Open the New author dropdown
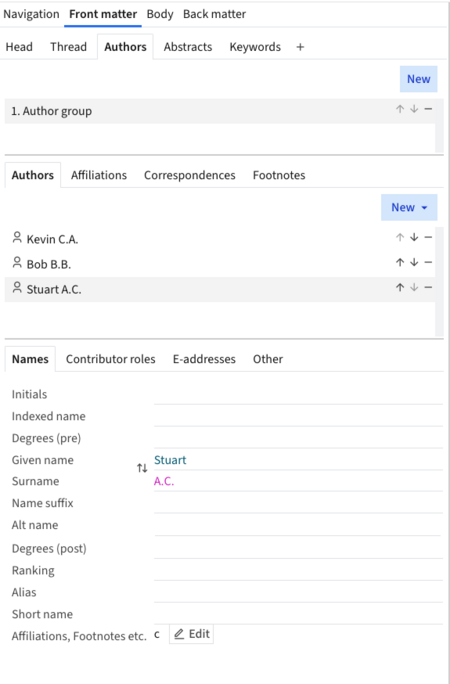 point(409,207)
